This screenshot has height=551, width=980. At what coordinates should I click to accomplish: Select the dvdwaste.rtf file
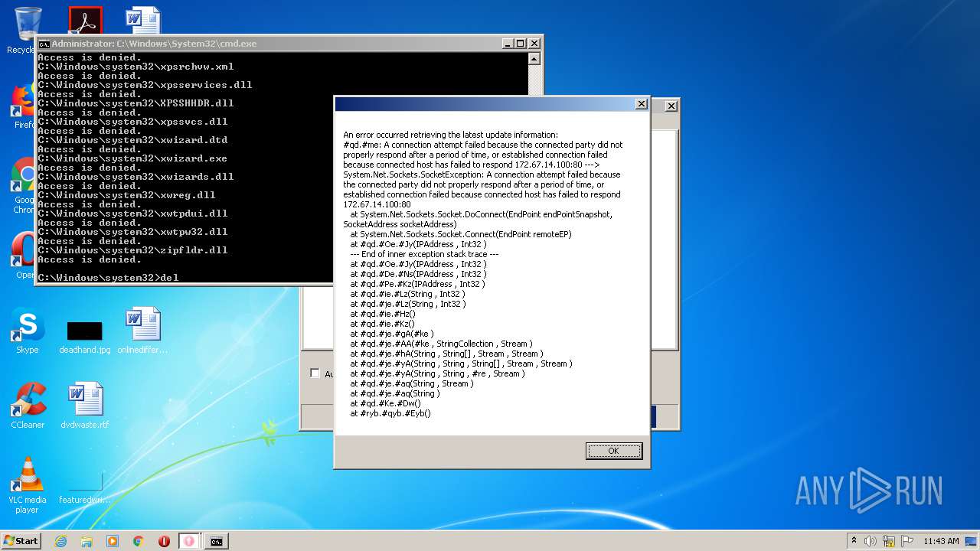tap(84, 406)
